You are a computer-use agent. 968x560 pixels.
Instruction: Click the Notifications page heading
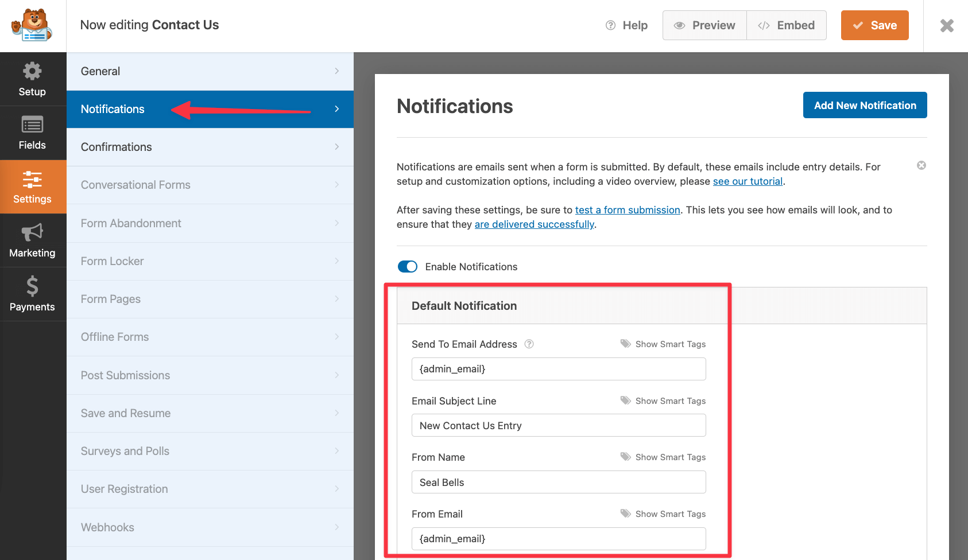(455, 106)
